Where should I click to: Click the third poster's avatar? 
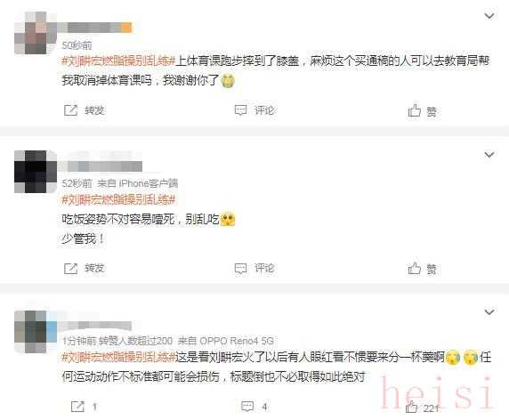[36, 331]
